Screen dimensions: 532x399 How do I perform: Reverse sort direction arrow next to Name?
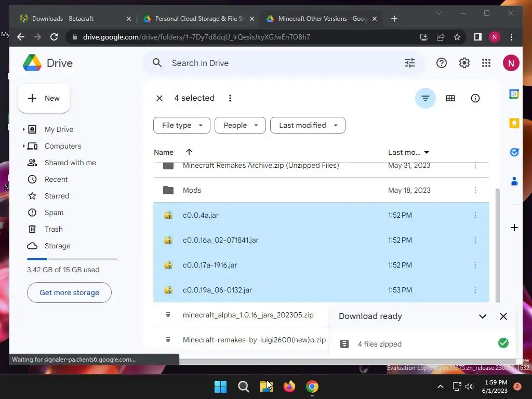[x=189, y=152]
